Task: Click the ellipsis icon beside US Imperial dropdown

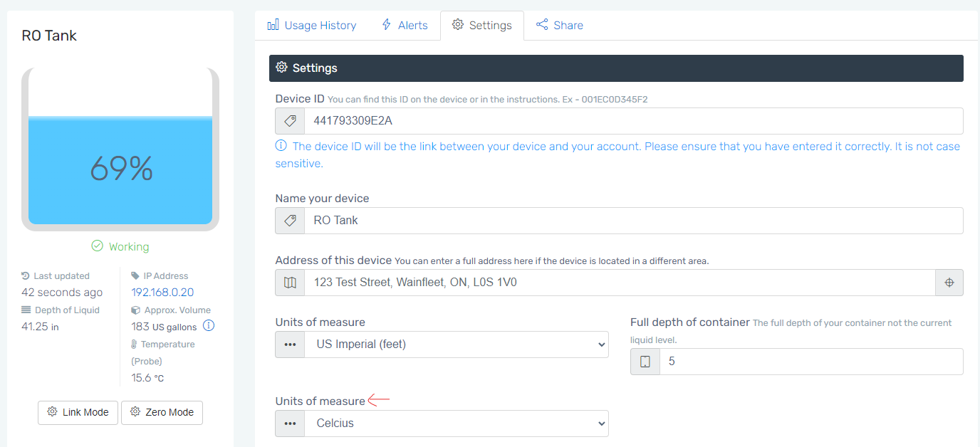Action: 290,345
